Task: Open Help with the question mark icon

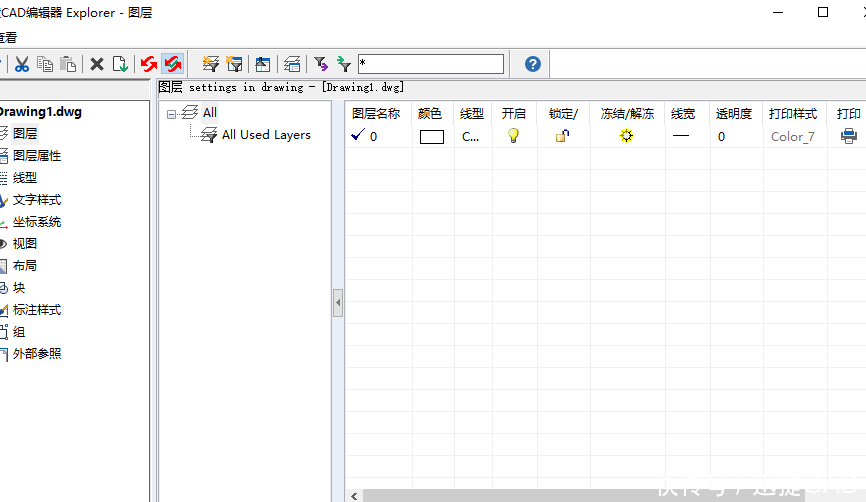Action: coord(532,64)
